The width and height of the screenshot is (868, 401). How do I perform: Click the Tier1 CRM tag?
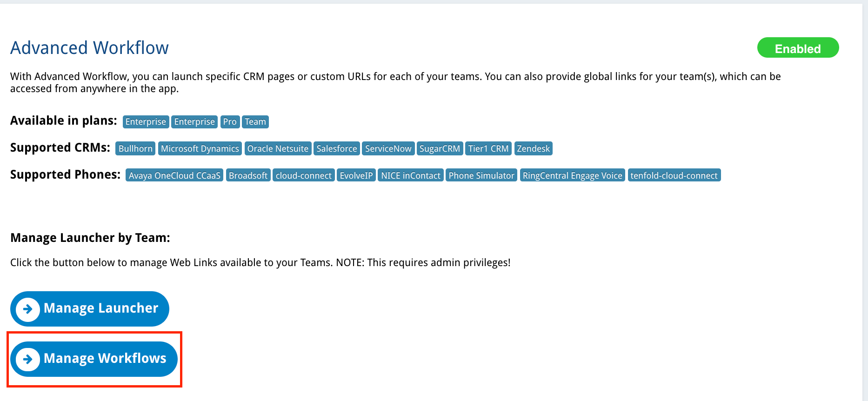(488, 149)
